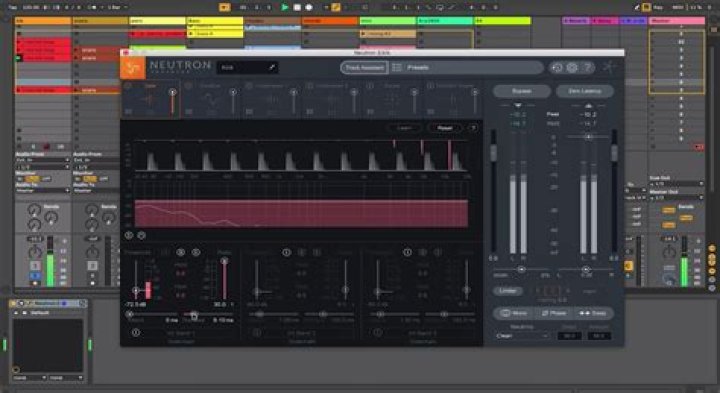720x393 pixels.
Task: Toggle the Compressor 2 module power icon
Action: point(309,86)
